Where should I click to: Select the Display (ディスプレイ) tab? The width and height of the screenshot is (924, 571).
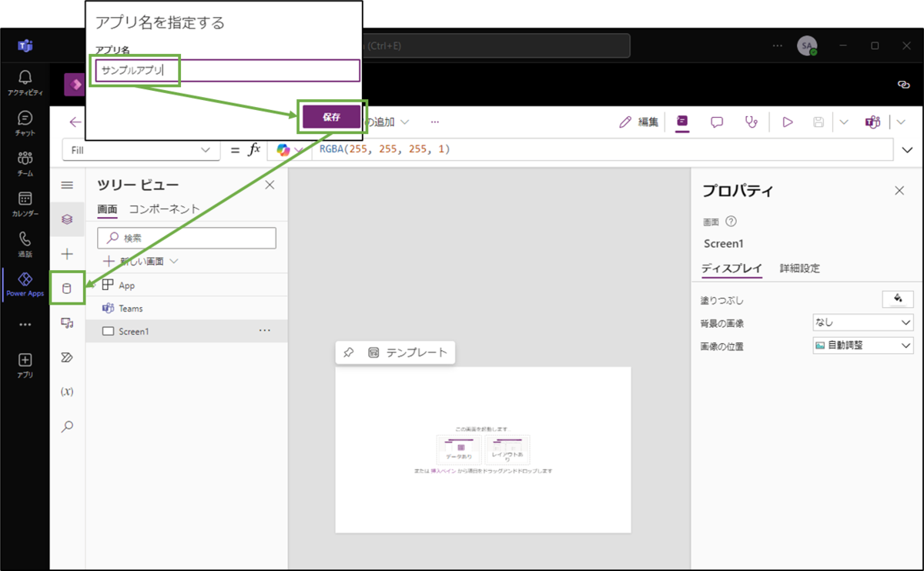[x=731, y=269]
